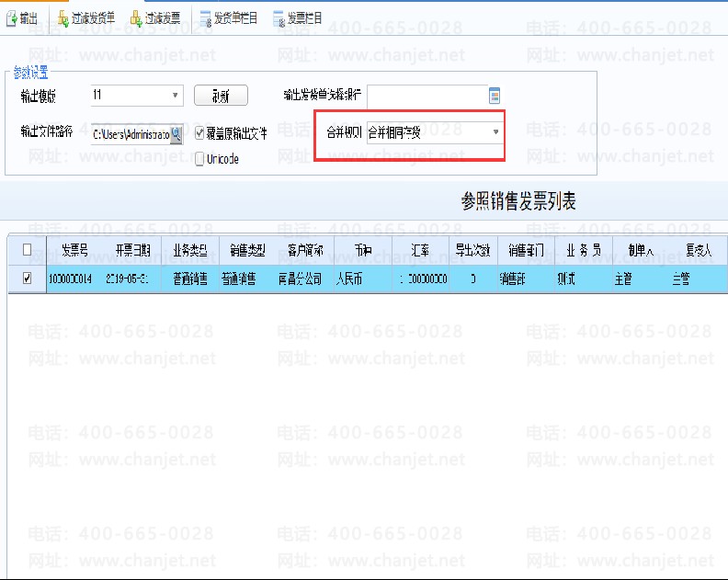The width and height of the screenshot is (728, 580).
Task: Click the exchange rate cell in row 1000000014
Action: pyautogui.click(x=421, y=279)
